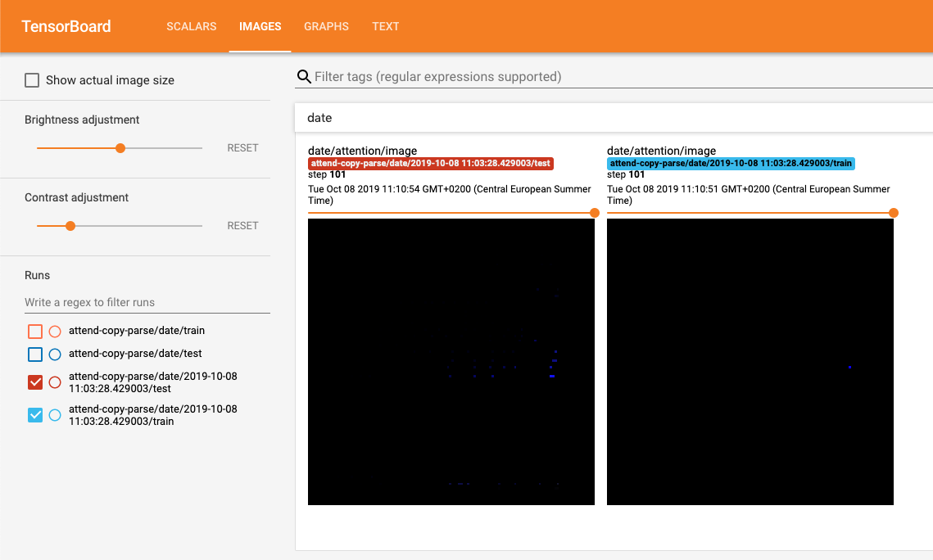Click the 11:10:51 timestamp for train image
The image size is (933, 560).
point(748,194)
